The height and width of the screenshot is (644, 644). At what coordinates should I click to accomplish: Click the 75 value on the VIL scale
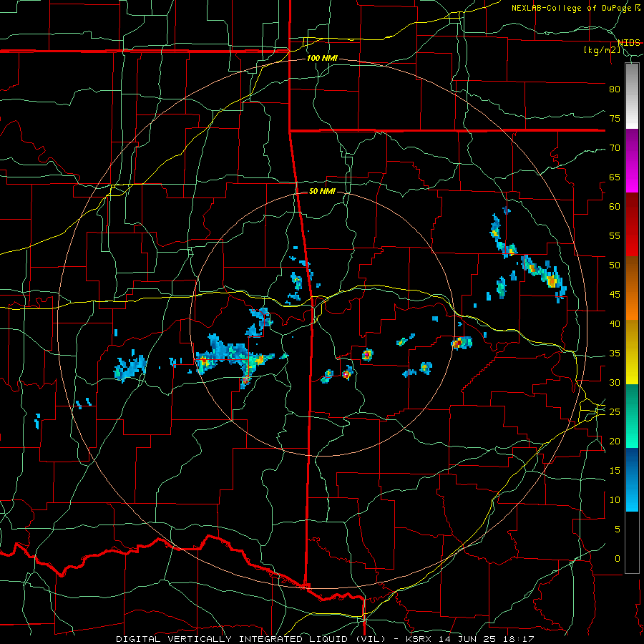(x=615, y=119)
